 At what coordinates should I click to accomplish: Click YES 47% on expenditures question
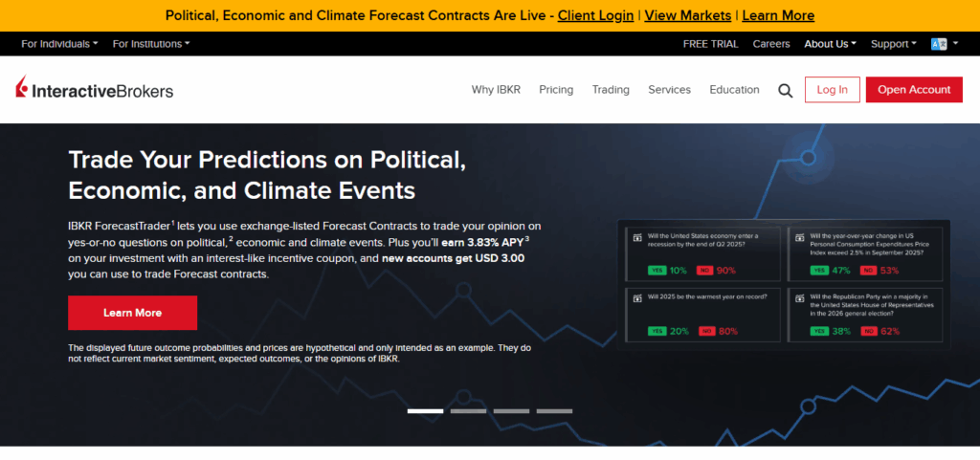pos(830,271)
